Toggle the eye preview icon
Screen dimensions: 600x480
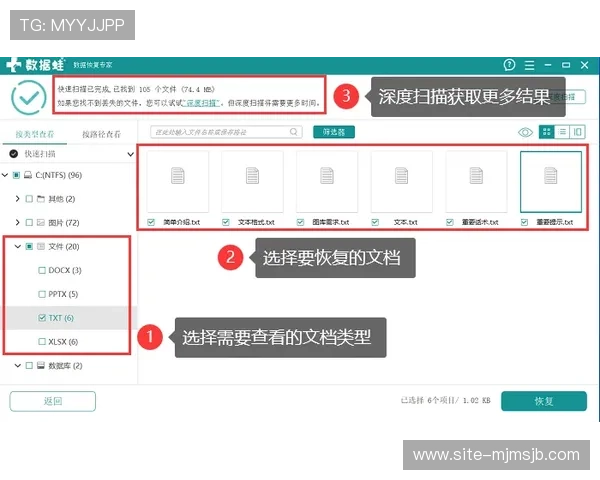point(525,132)
